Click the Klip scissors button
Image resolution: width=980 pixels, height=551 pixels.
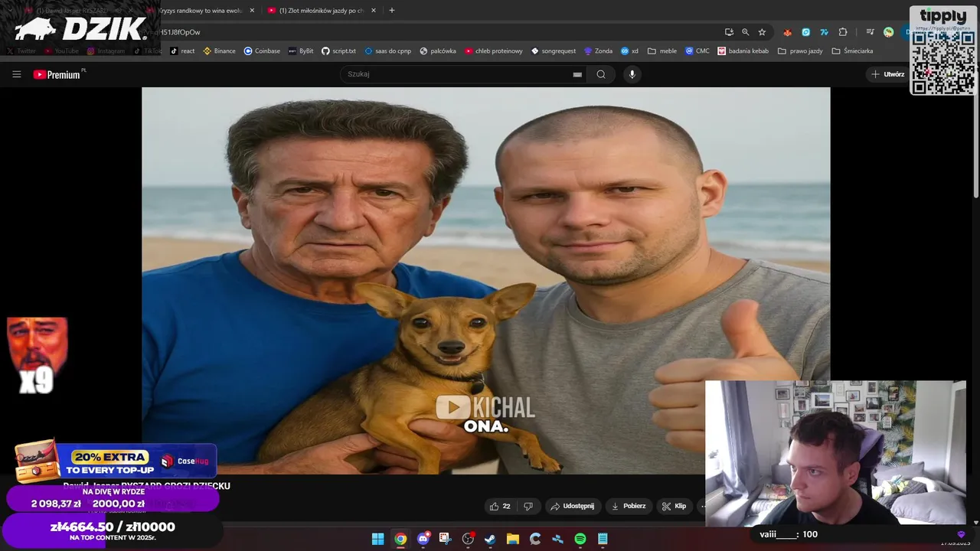(675, 506)
